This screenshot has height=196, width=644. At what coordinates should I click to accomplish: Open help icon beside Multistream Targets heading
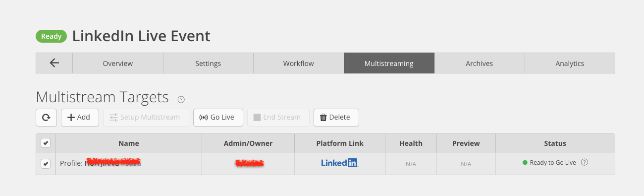[x=181, y=99]
